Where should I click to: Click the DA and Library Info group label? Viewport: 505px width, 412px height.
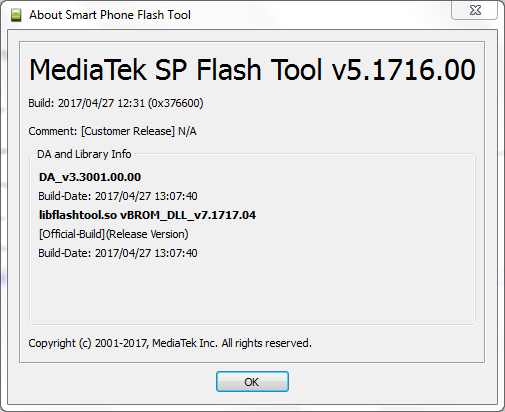[x=84, y=154]
